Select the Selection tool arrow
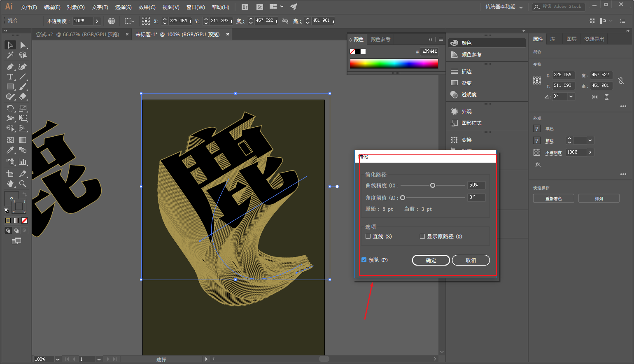Image resolution: width=634 pixels, height=364 pixels. click(10, 45)
